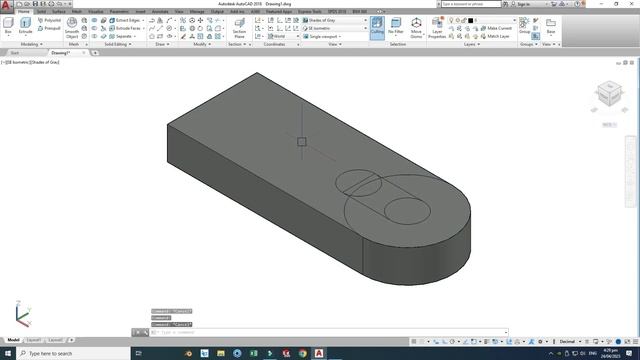Toggle the Culling selection button
The image size is (640, 360).
[x=377, y=28]
